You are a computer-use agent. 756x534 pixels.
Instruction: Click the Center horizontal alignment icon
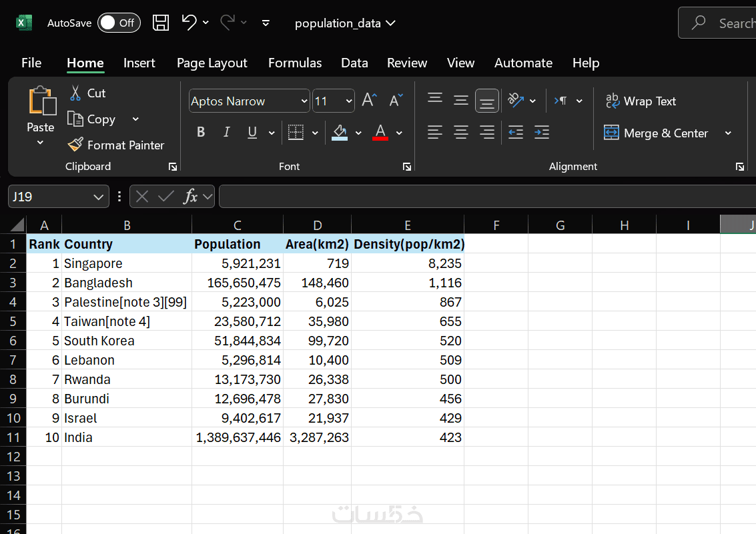click(x=461, y=133)
